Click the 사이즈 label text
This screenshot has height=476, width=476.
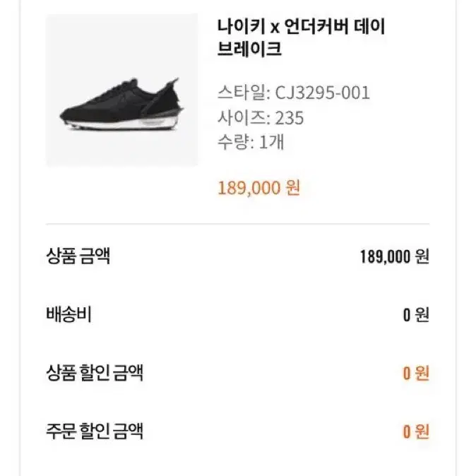pyautogui.click(x=242, y=118)
